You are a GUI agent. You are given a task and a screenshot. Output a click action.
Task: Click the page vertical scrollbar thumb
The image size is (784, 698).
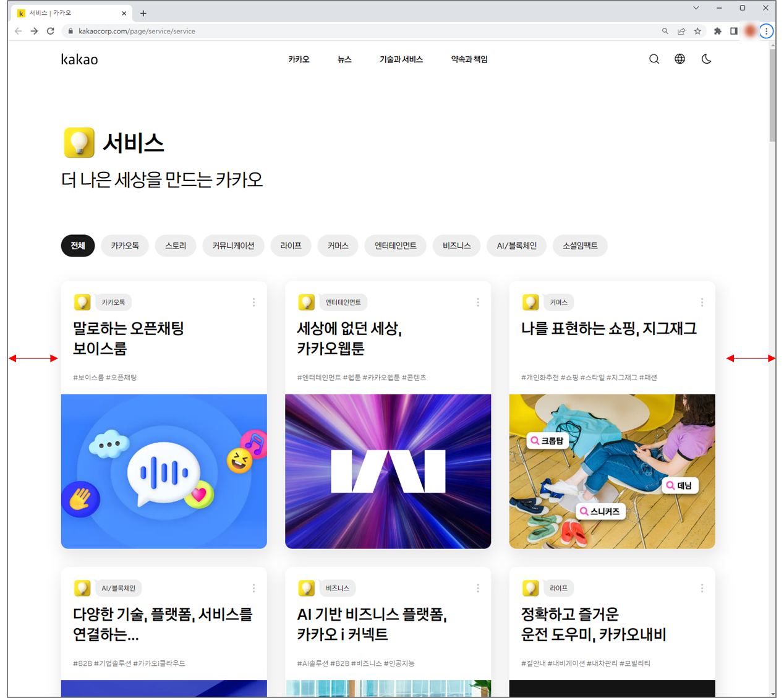click(x=772, y=95)
